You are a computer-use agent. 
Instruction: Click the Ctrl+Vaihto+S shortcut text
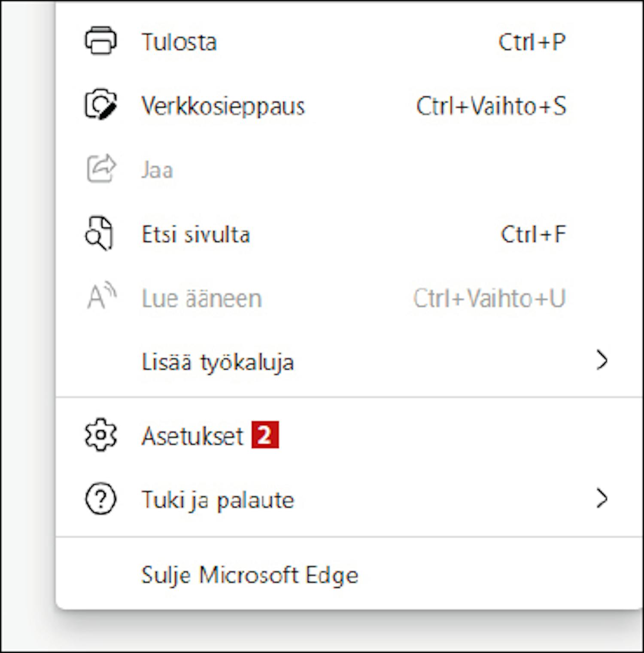click(491, 106)
